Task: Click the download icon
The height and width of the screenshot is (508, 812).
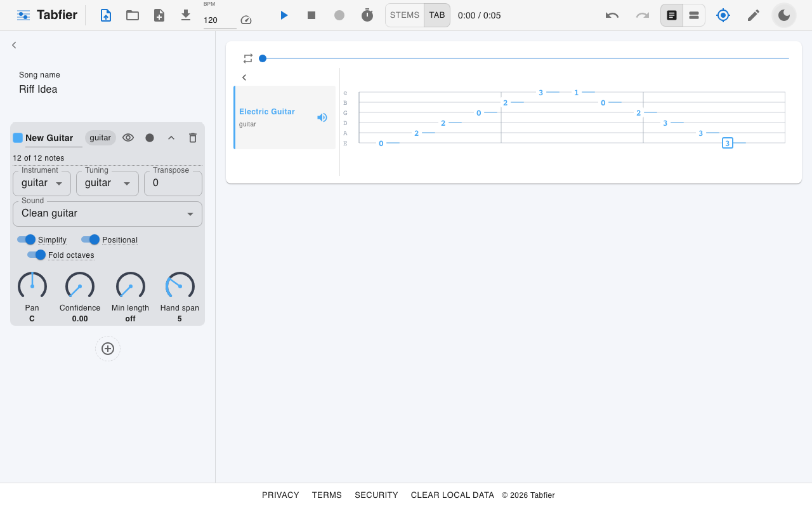Action: click(186, 15)
